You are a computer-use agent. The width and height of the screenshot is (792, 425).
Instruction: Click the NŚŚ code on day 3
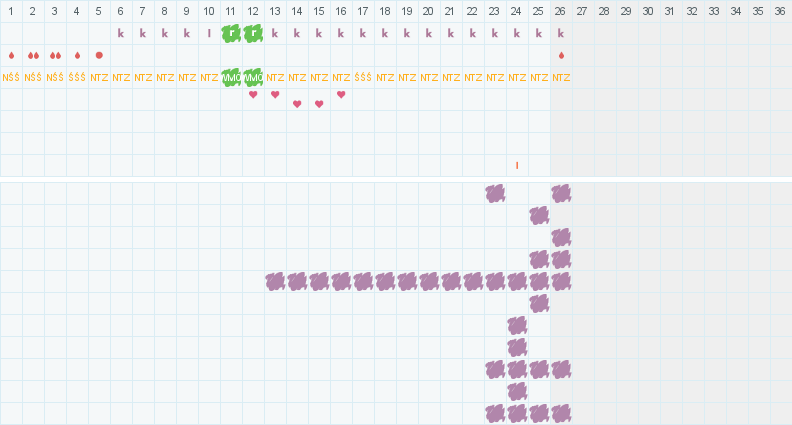pyautogui.click(x=55, y=77)
